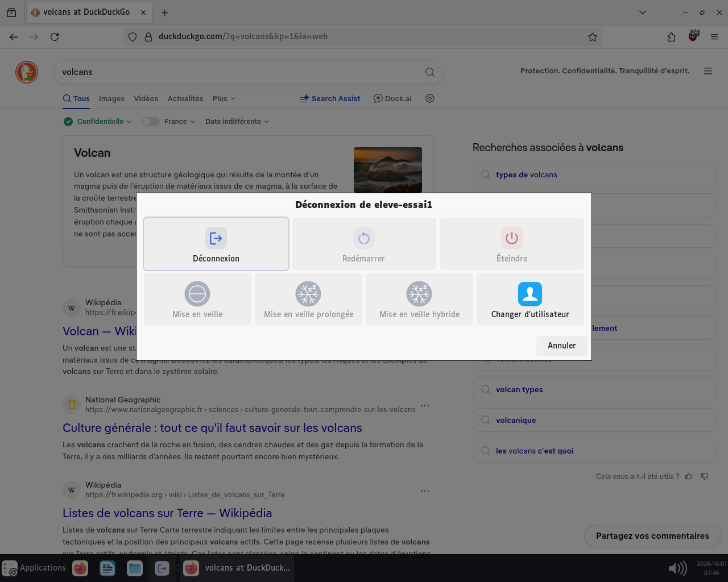Switch to the Images tab
Viewport: 728px width, 582px height.
point(111,98)
